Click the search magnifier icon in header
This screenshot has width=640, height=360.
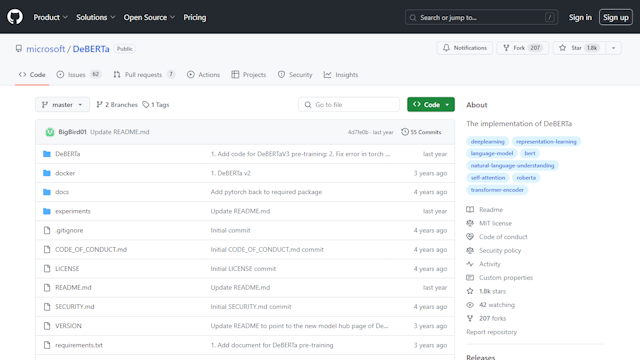click(413, 18)
